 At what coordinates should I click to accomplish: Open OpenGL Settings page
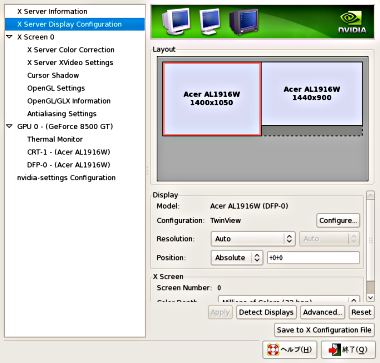click(x=56, y=88)
